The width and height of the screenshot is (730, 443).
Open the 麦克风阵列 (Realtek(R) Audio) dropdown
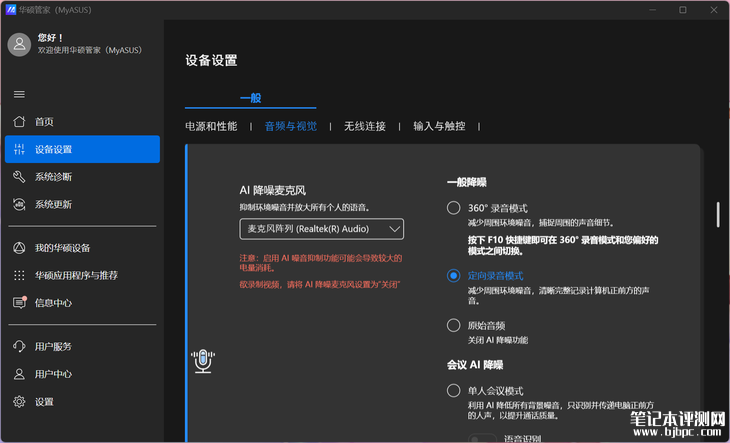coord(322,229)
